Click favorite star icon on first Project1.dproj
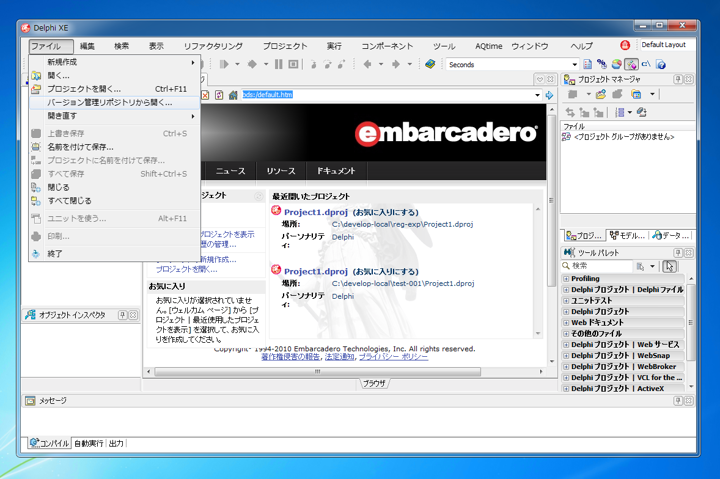The image size is (720, 479). [x=276, y=210]
